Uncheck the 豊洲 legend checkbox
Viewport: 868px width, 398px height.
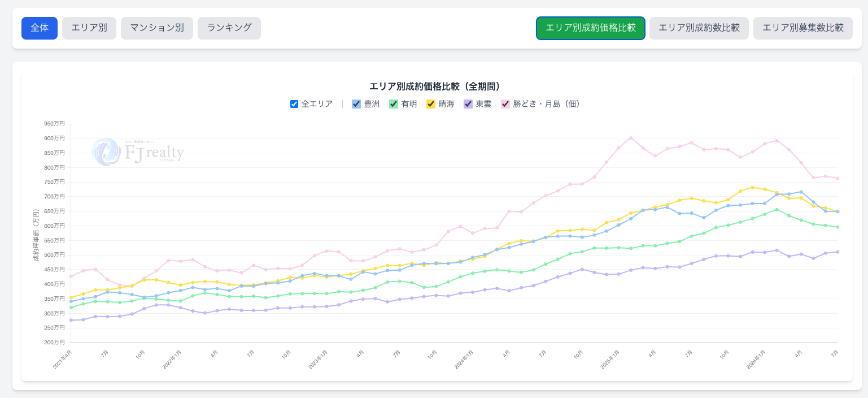point(356,104)
